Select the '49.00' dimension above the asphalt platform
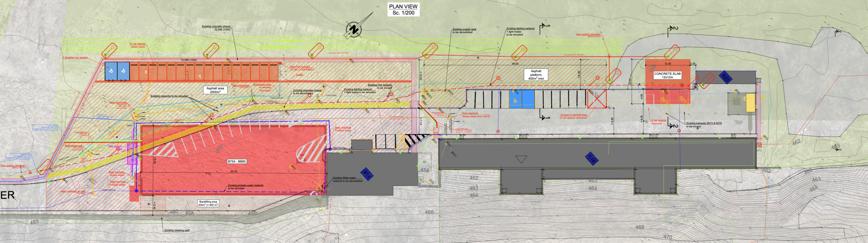This screenshot has height=243, width=868. click(515, 64)
